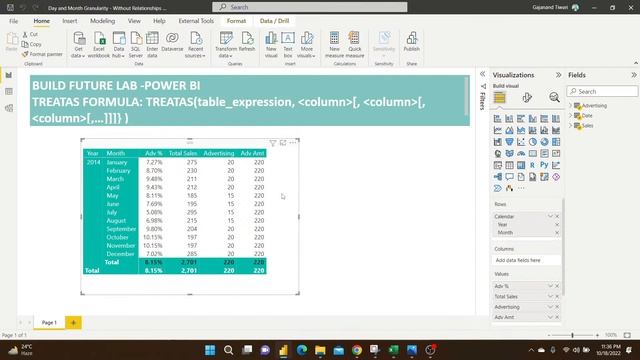Expand the Advertising table in Fields
The height and width of the screenshot is (360, 640).
coord(571,106)
